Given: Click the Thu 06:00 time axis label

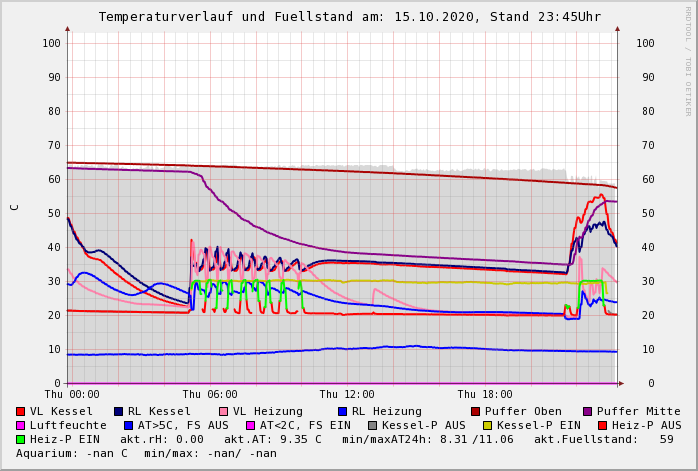Looking at the screenshot, I should [210, 395].
